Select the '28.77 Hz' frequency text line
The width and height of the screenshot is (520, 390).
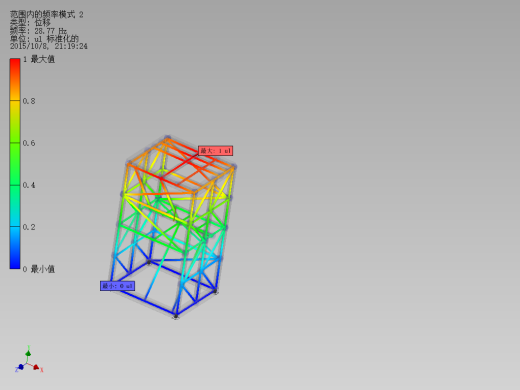click(38, 31)
